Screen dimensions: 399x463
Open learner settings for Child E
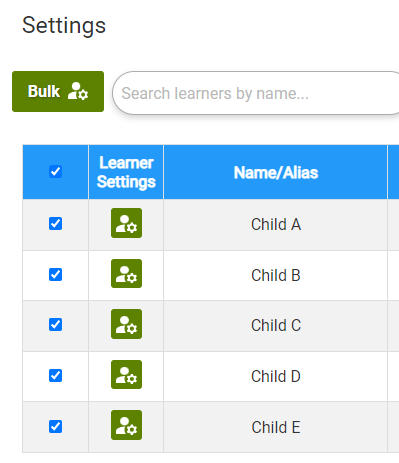(126, 425)
